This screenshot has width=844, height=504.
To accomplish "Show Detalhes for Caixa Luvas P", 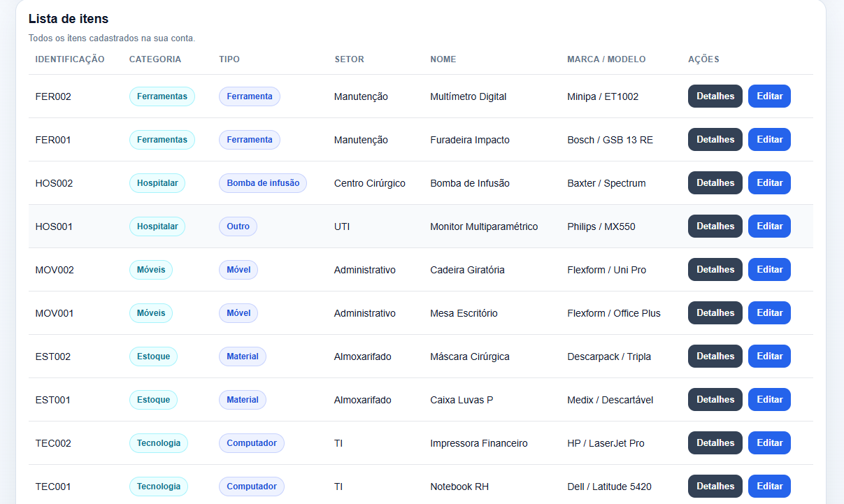I will [715, 400].
